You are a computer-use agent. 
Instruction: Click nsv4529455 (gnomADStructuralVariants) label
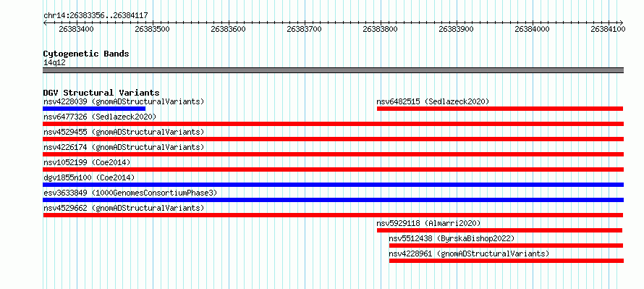(x=124, y=132)
